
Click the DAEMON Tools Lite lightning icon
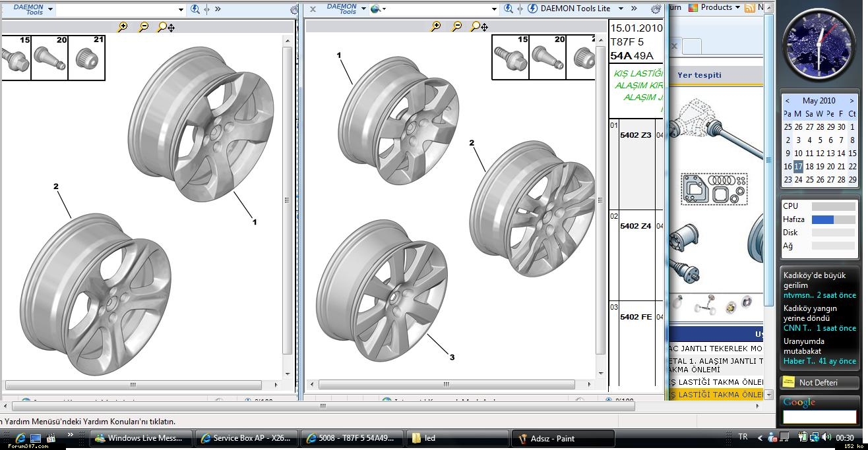(x=533, y=9)
